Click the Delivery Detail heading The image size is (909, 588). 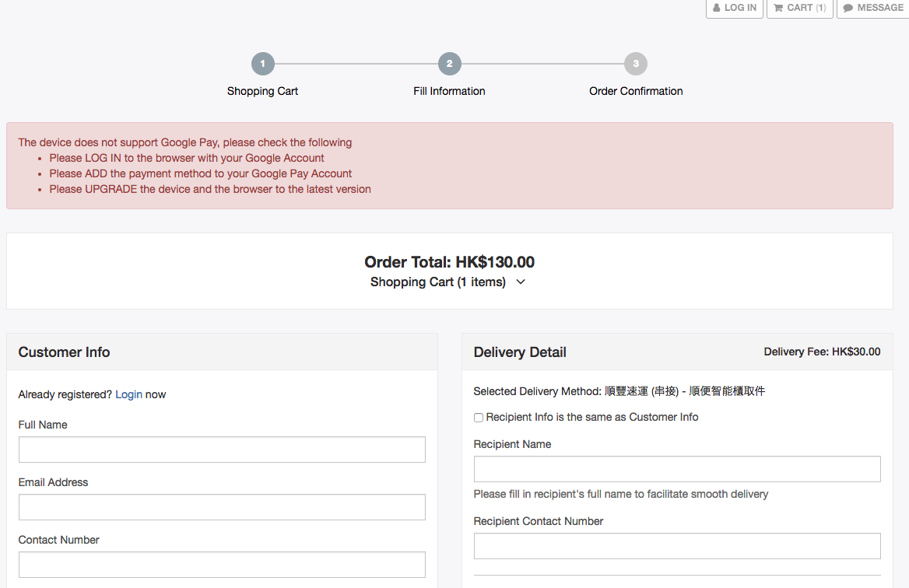coord(520,352)
